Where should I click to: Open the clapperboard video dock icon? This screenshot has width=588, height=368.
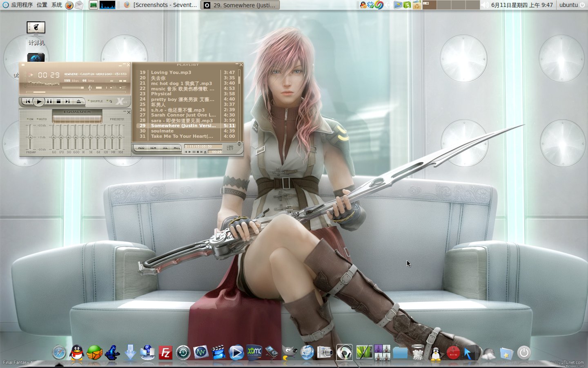(x=218, y=352)
